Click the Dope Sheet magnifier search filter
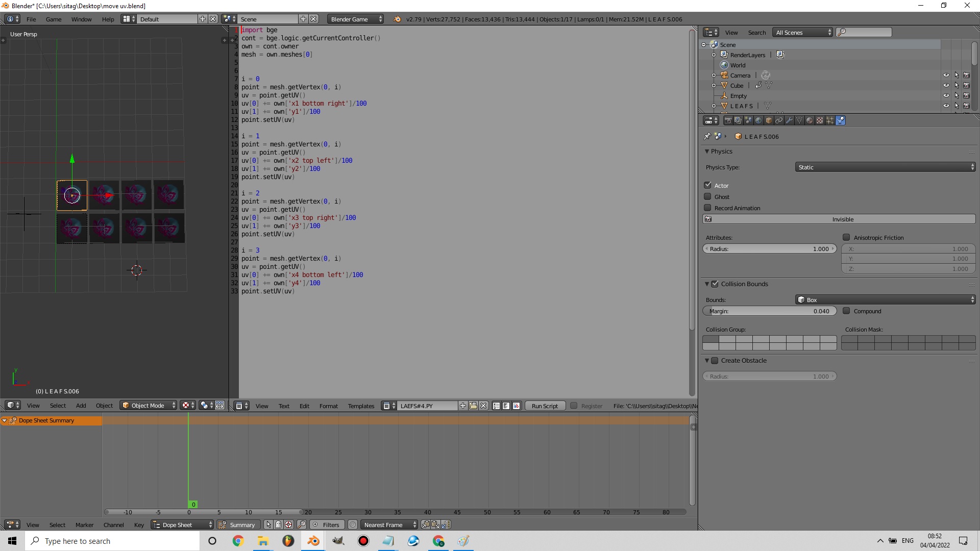The width and height of the screenshot is (980, 551). coord(302,524)
